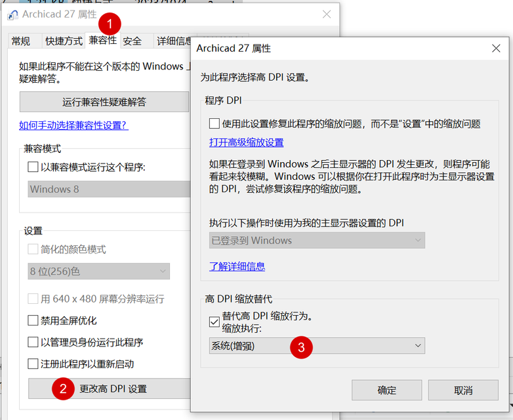Open the 已登录到 Windows dropdown
The width and height of the screenshot is (513, 420).
click(x=317, y=240)
